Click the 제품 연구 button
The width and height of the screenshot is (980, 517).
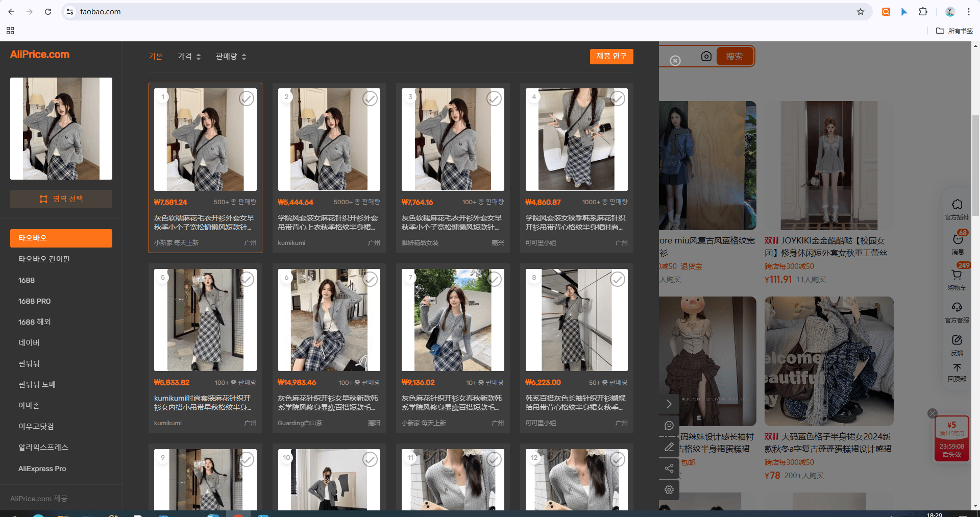coord(611,56)
